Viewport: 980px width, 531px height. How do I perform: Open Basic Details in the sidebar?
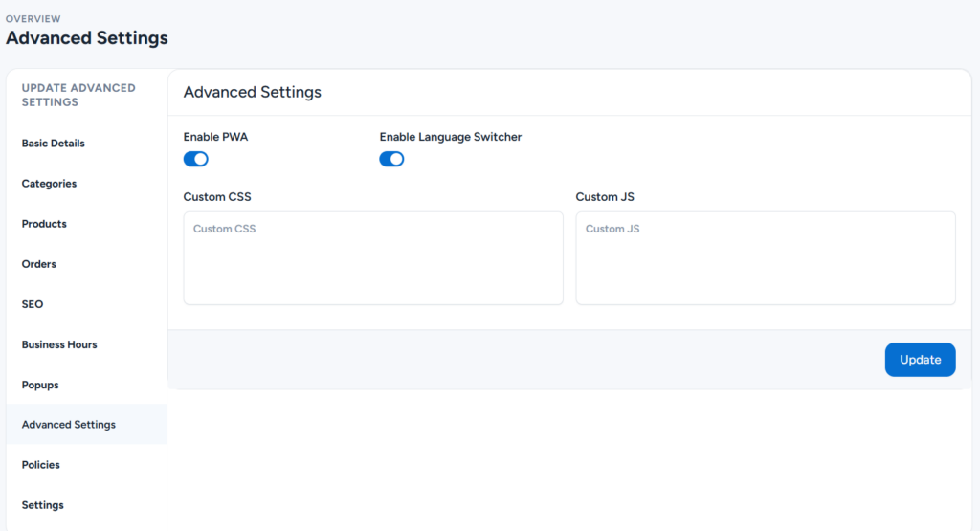click(x=54, y=144)
